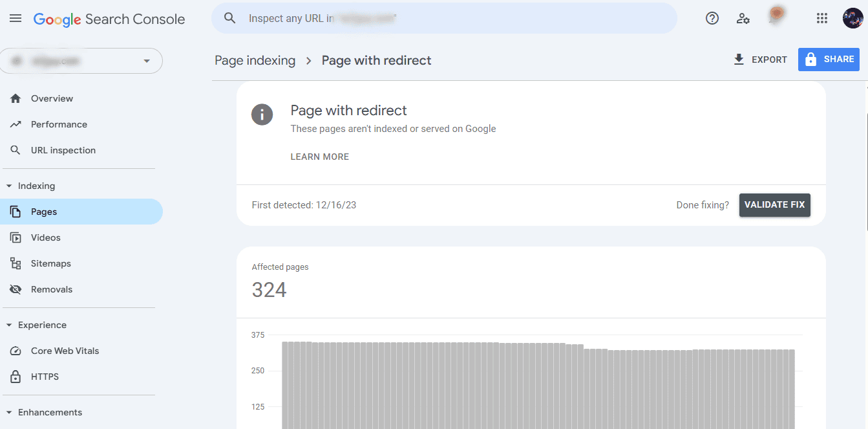The width and height of the screenshot is (868, 429).
Task: Select the Removals menu item
Action: coord(81,289)
